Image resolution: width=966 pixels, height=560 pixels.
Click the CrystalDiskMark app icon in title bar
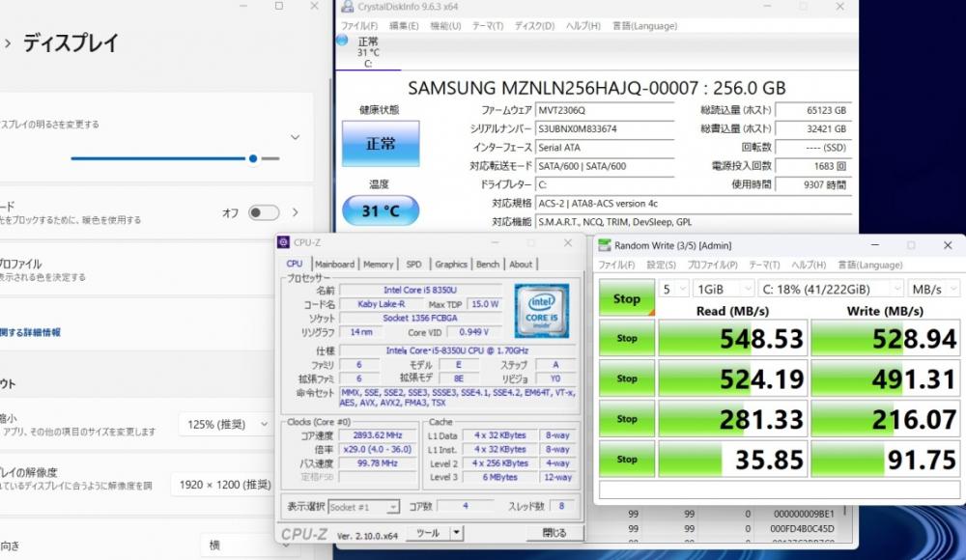(x=605, y=245)
